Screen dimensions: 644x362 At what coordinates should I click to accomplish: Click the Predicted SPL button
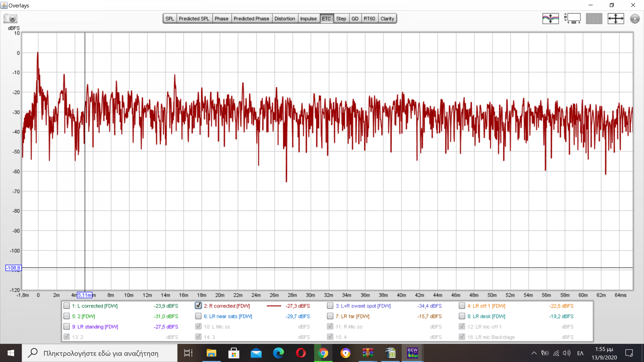coord(194,19)
